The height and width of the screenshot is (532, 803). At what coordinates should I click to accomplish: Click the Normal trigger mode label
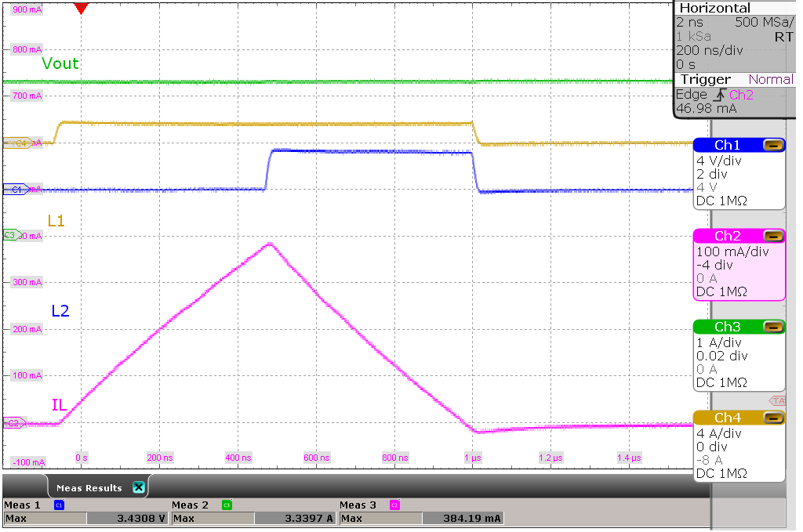coord(770,79)
